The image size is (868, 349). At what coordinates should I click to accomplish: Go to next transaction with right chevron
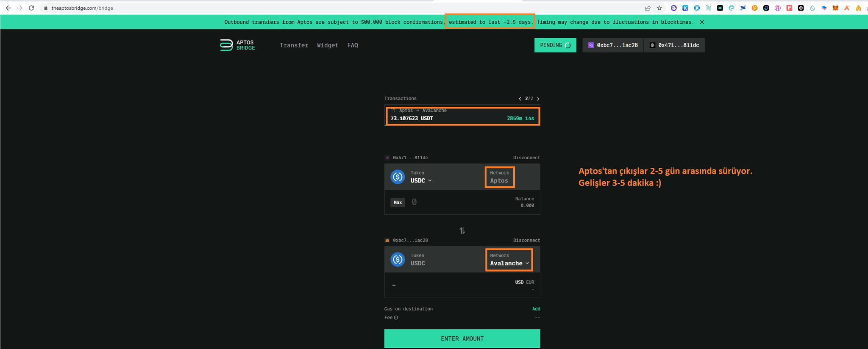click(538, 99)
